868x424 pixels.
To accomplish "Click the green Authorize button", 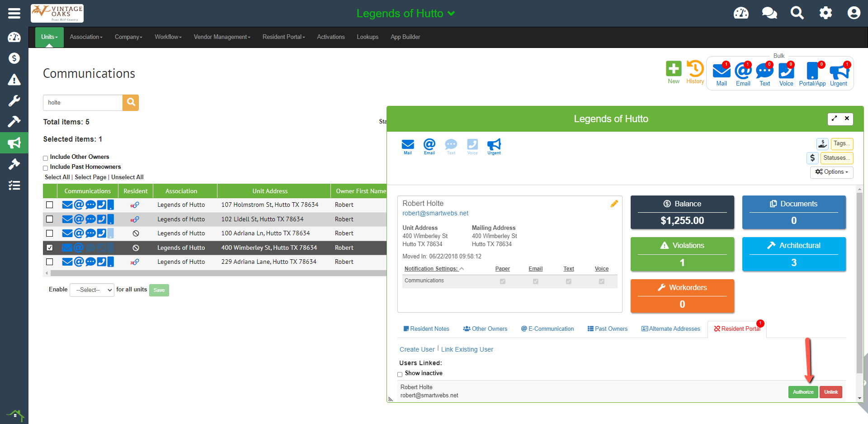I will 803,392.
